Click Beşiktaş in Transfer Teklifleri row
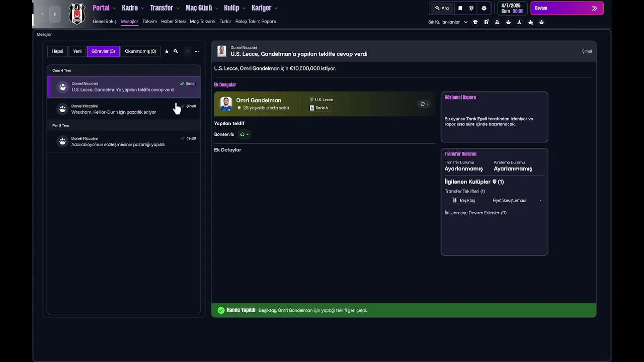644x362 pixels. 467,200
